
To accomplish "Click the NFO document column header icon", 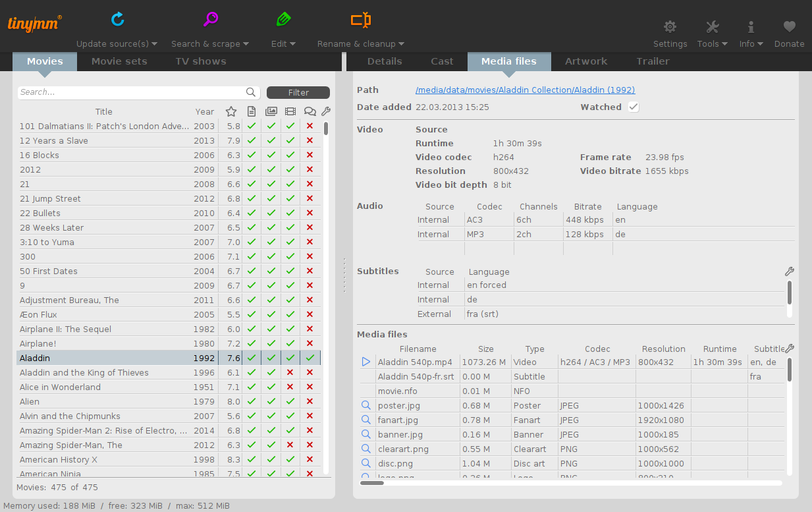I will [252, 111].
